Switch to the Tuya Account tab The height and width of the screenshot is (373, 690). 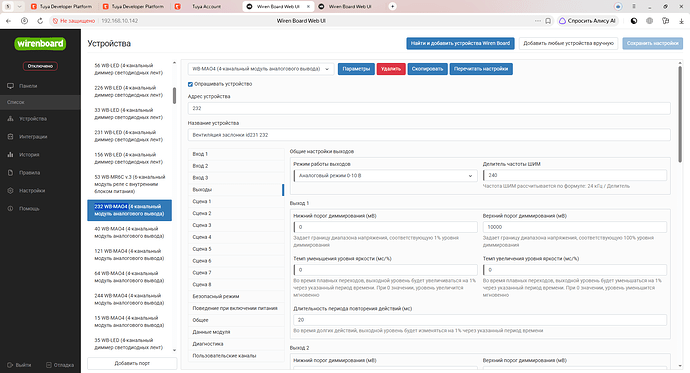[x=205, y=7]
